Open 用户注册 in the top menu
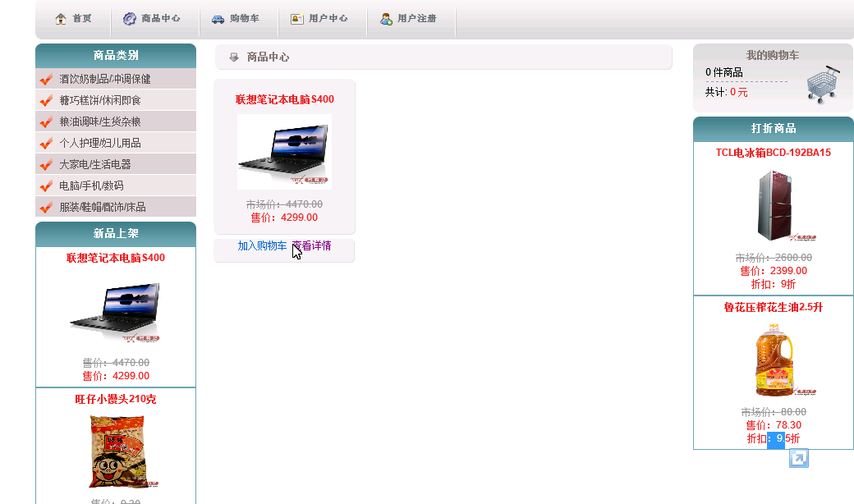The height and width of the screenshot is (504, 854). 416,19
